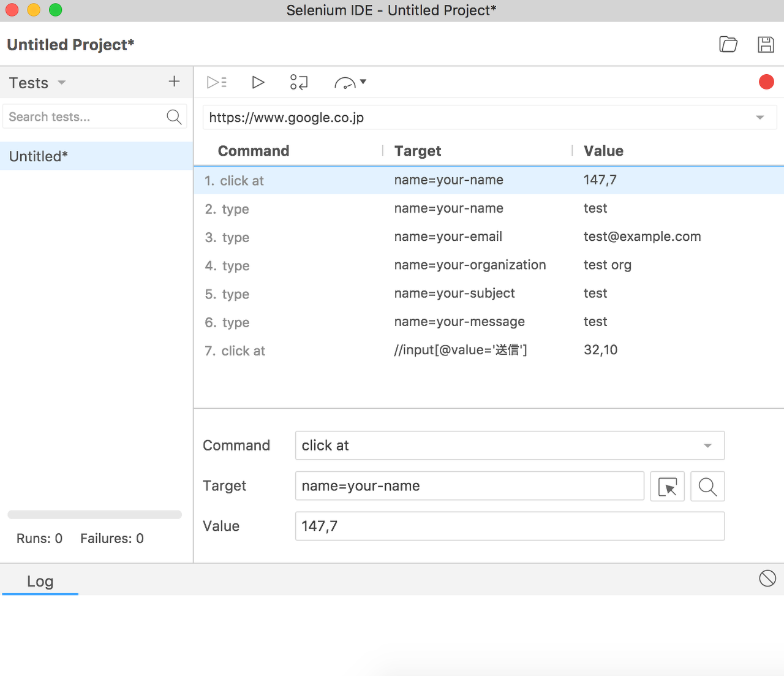The height and width of the screenshot is (676, 784).
Task: Select target element in the page
Action: coord(667,486)
